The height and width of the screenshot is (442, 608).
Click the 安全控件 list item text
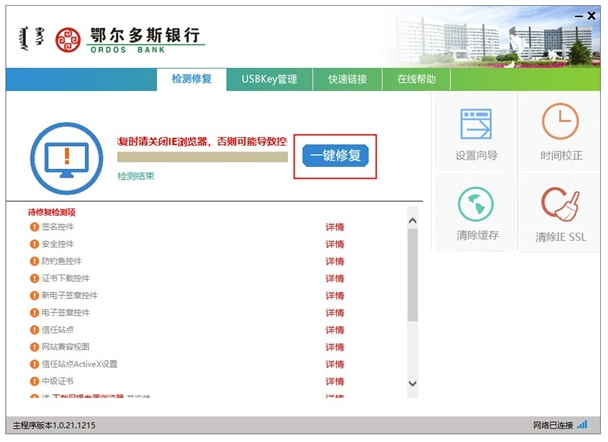click(x=57, y=244)
